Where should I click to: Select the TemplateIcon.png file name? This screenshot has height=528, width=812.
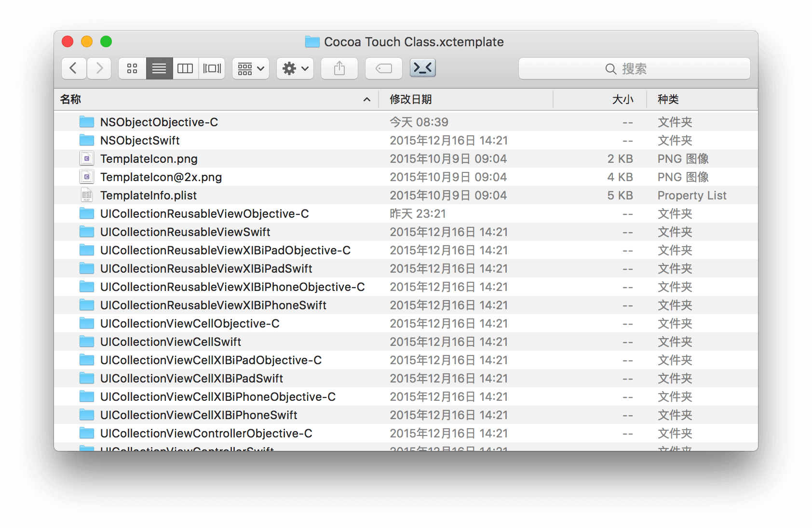(x=149, y=159)
